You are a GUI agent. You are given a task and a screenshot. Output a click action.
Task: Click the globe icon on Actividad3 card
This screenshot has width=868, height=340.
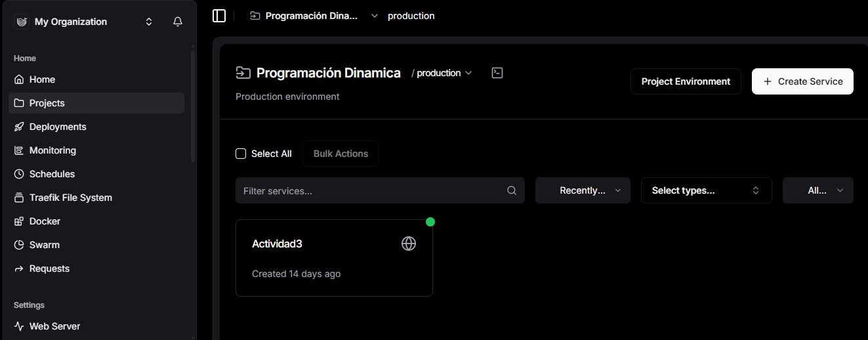click(409, 244)
